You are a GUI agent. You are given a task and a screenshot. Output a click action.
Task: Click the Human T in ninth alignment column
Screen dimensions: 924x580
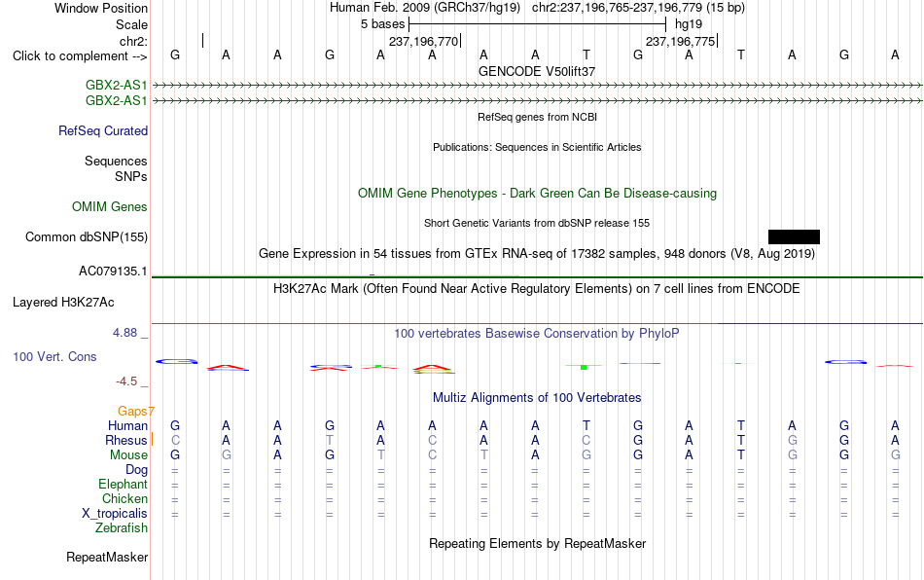tap(586, 425)
